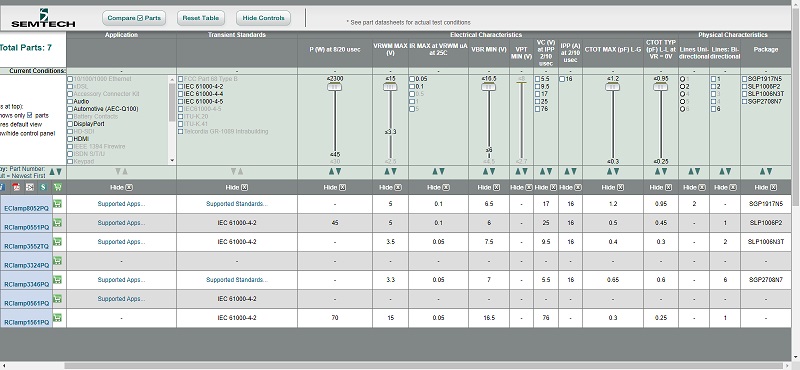Screen dimensions: 800x370
Task: Add RClamp3346PQ to cart
Action: point(57,280)
